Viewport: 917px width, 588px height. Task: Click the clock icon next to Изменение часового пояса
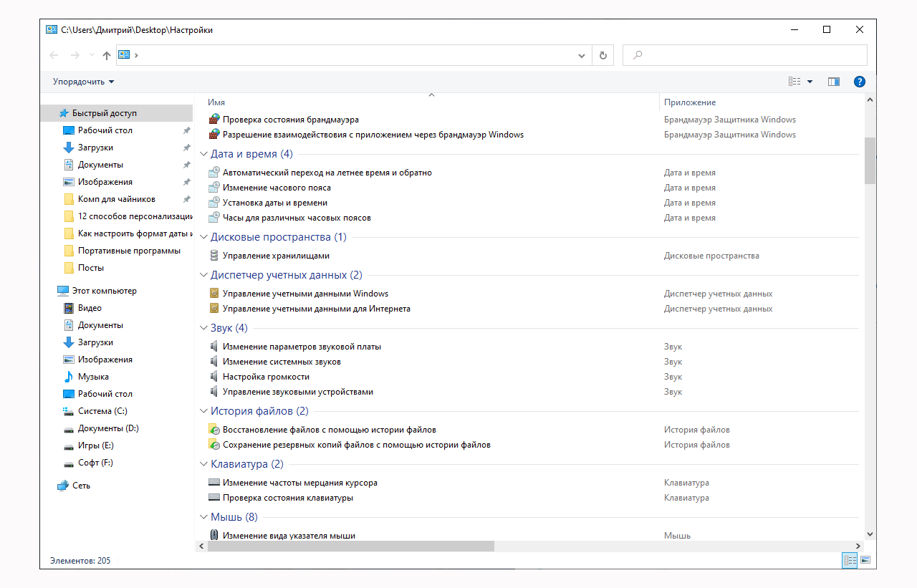213,188
